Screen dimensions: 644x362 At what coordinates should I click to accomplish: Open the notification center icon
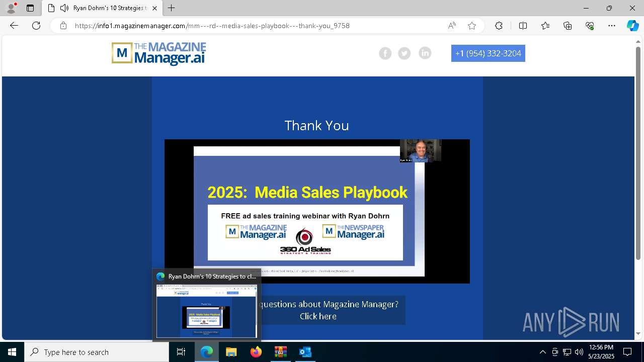pos(627,352)
